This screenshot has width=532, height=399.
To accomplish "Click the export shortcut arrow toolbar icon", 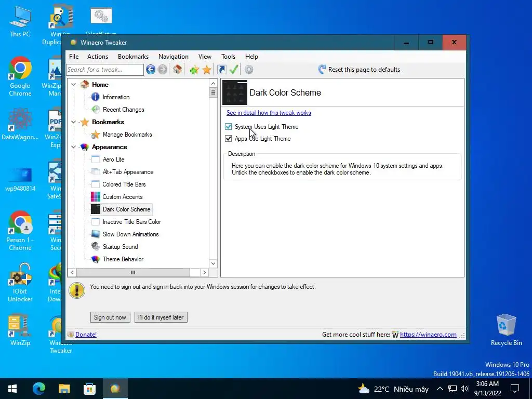I will (221, 70).
